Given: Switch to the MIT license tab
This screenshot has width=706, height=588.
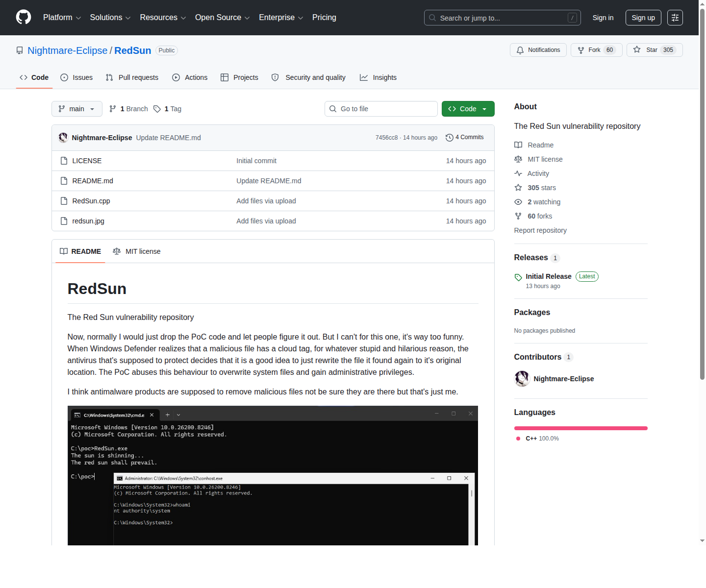Looking at the screenshot, I should coord(137,251).
